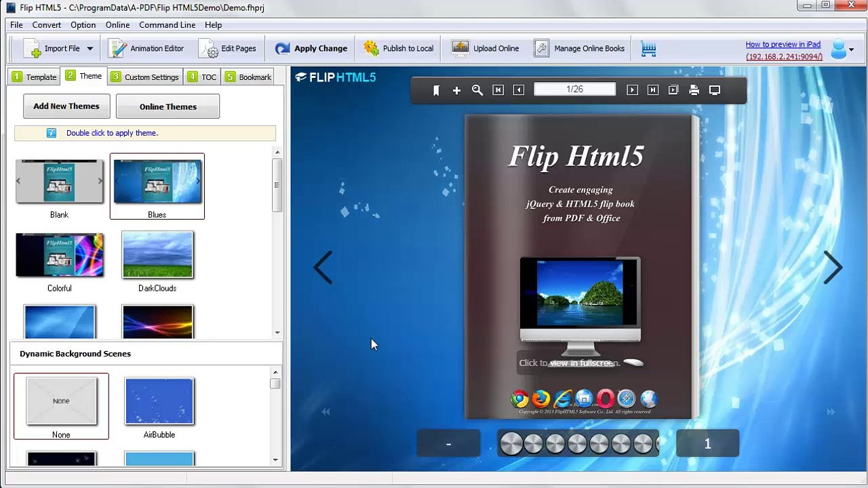Click the Flip Html5 book cover page

pyautogui.click(x=580, y=267)
